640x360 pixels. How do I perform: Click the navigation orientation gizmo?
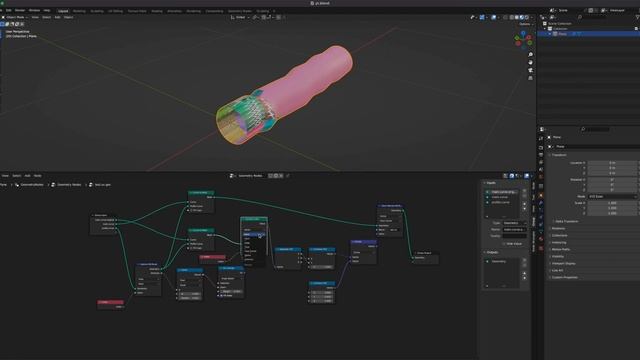point(523,40)
